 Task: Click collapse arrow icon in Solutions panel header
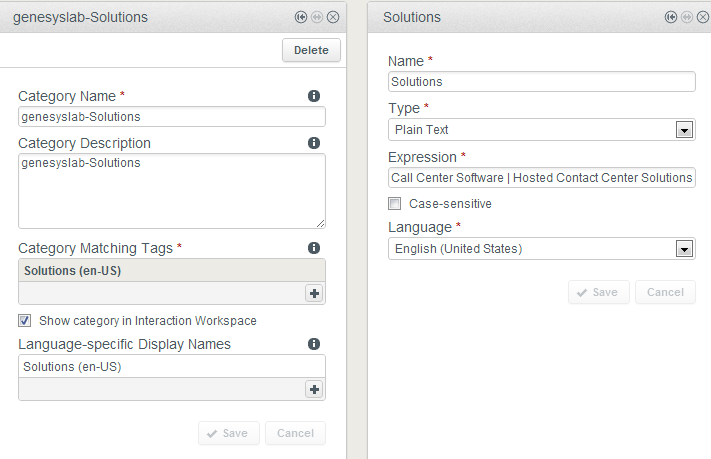tap(671, 17)
